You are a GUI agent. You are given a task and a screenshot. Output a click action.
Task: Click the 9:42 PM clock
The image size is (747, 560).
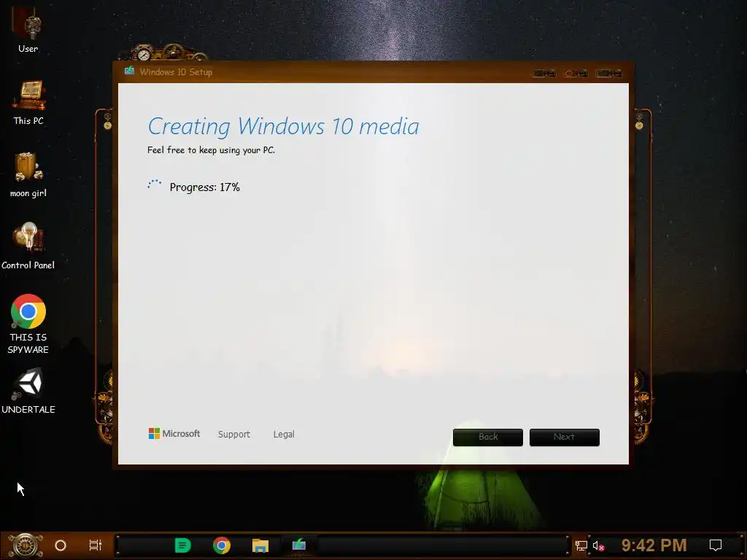654,545
